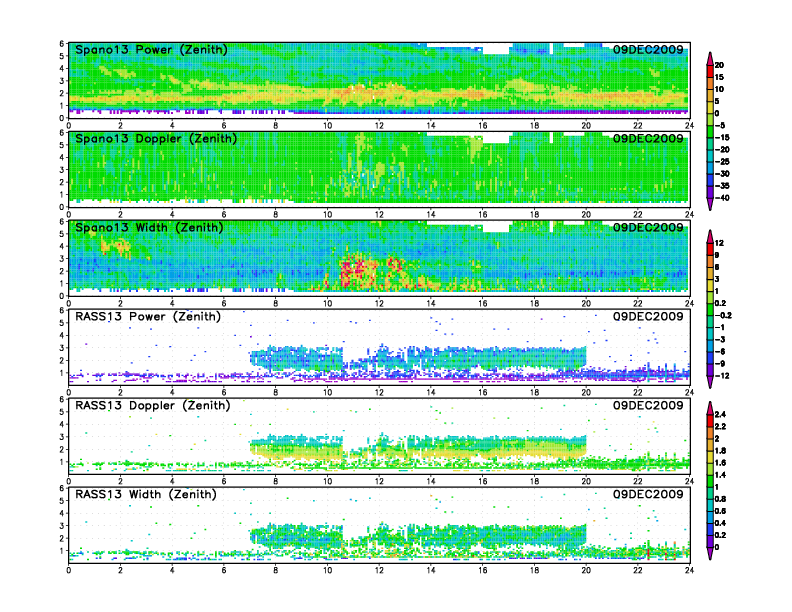Click the 09DEC2009 date in Spano13 Width panel
Viewport: 792px width, 612px height.
[x=648, y=227]
